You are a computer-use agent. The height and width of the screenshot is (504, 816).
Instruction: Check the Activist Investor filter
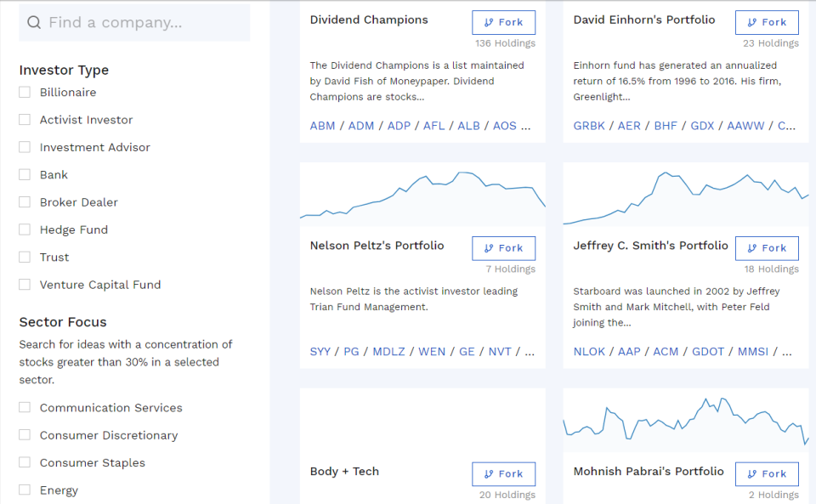[x=24, y=120]
